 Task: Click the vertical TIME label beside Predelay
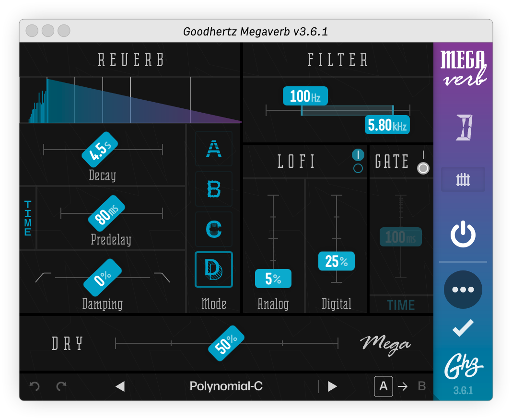click(28, 218)
